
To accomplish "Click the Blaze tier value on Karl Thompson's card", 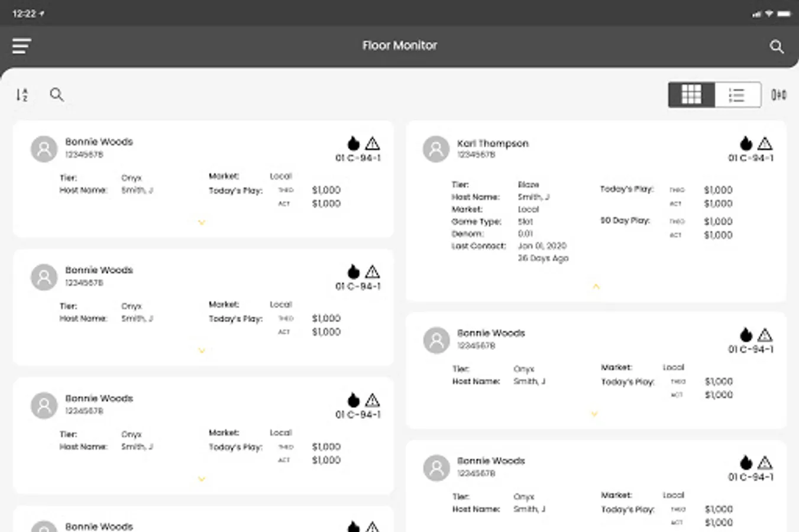I will coord(528,184).
